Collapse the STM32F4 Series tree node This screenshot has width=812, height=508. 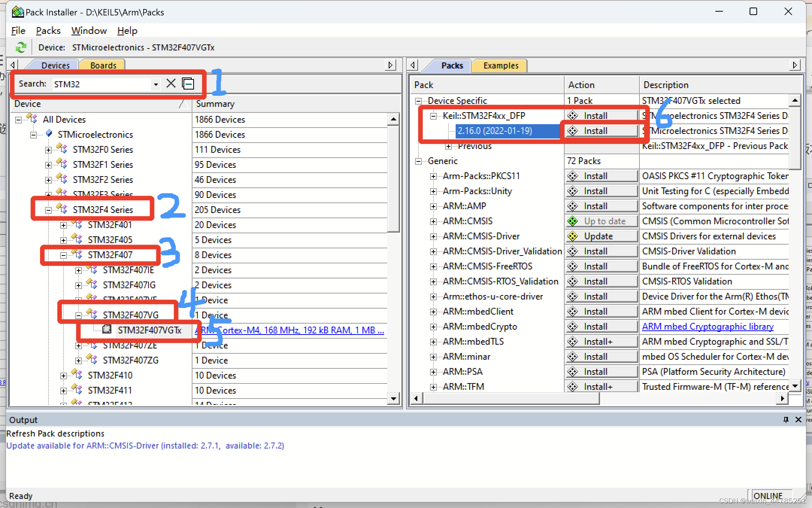point(48,210)
